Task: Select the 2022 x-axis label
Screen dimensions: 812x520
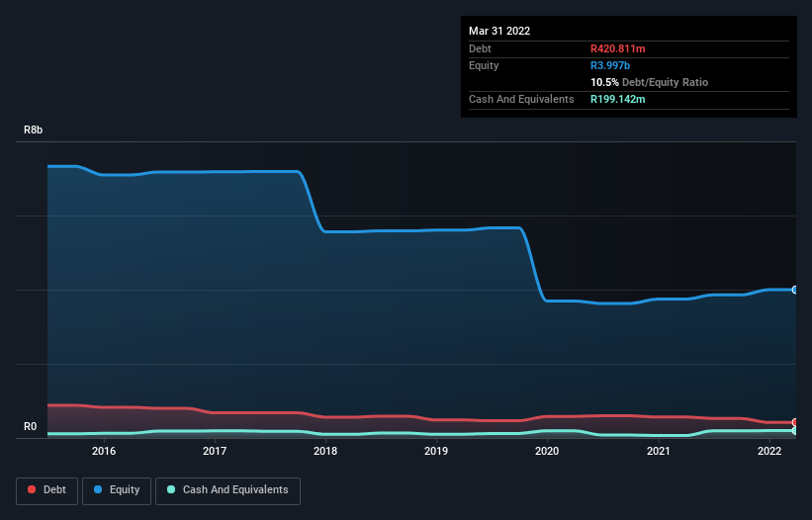Action: (x=769, y=451)
